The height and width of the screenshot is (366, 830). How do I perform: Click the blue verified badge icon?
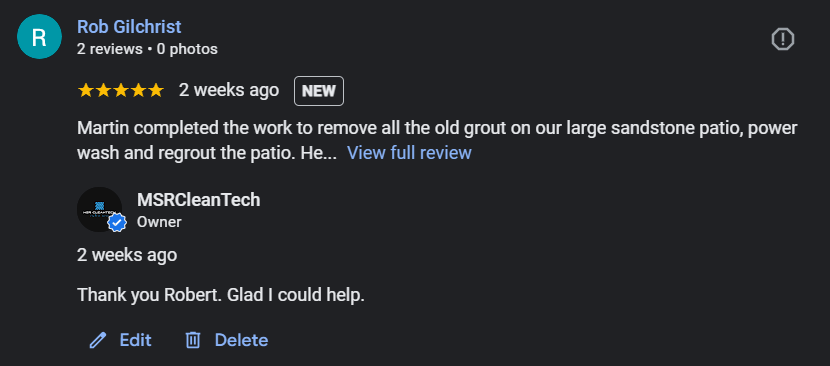pyautogui.click(x=117, y=223)
